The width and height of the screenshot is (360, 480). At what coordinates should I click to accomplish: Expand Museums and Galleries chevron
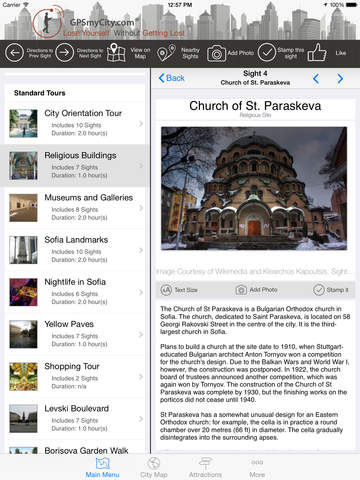pyautogui.click(x=141, y=208)
